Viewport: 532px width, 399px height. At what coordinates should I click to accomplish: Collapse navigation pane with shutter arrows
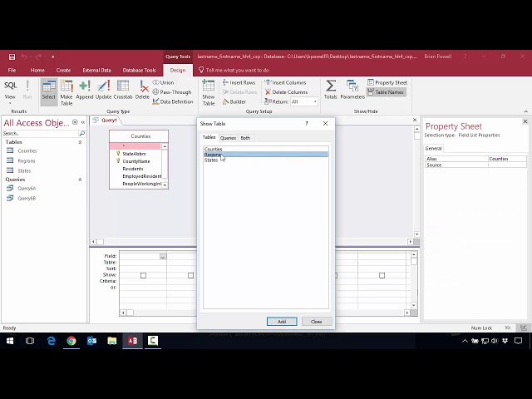pos(83,122)
